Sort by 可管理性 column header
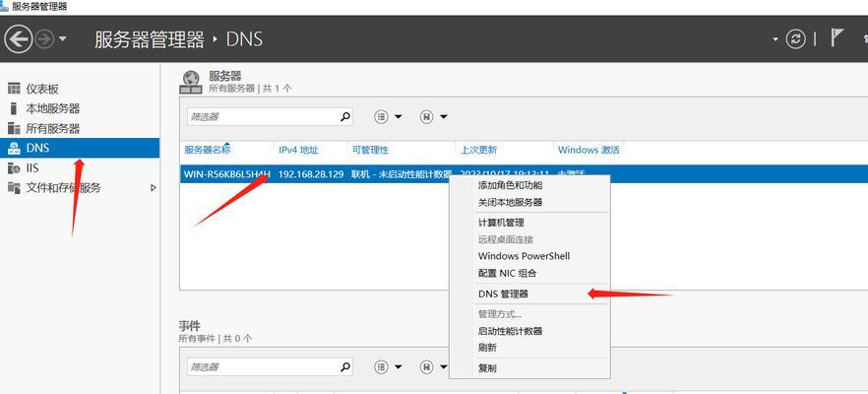The image size is (868, 394). pyautogui.click(x=370, y=150)
